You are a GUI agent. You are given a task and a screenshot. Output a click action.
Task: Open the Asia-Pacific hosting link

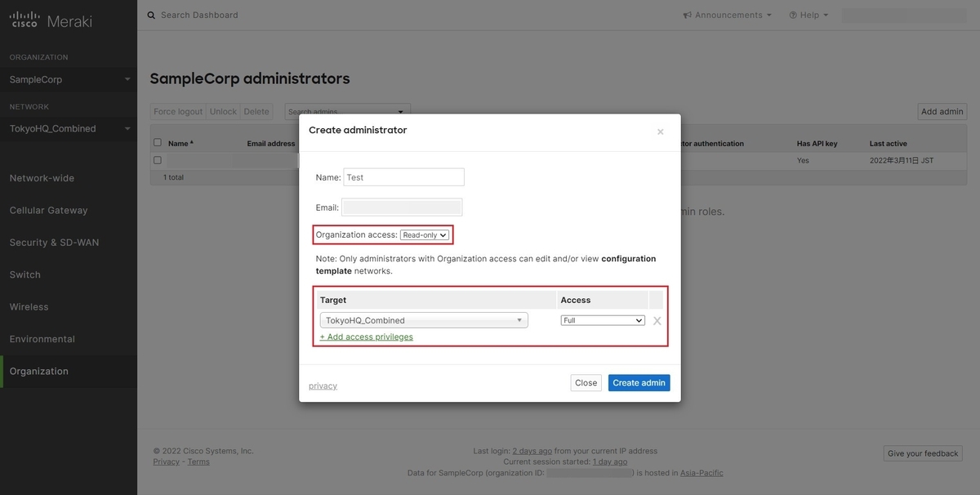point(702,473)
